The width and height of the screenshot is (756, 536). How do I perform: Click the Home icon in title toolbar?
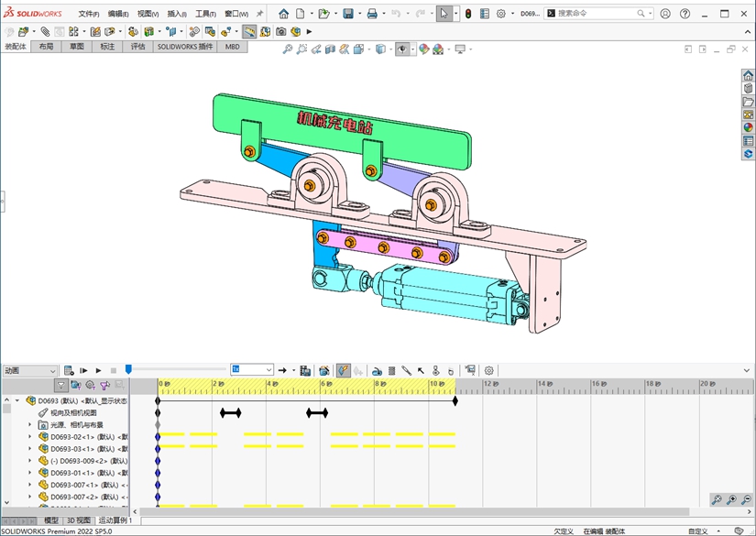(x=283, y=14)
